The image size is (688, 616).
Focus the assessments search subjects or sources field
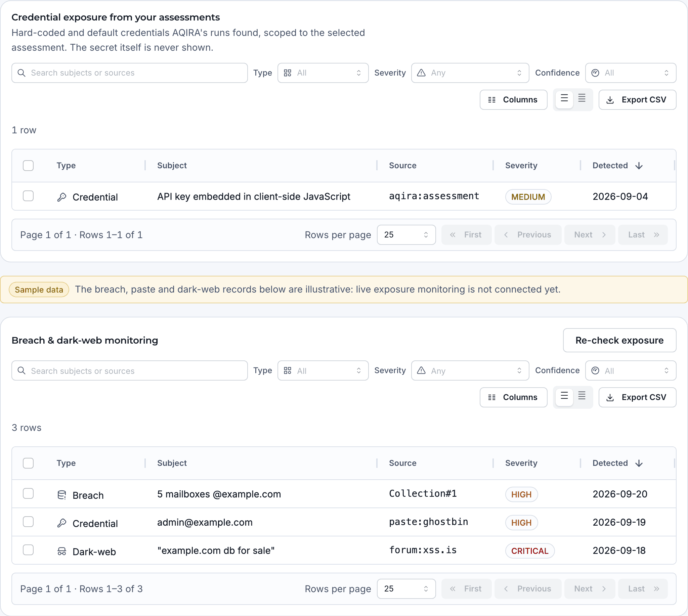(130, 73)
